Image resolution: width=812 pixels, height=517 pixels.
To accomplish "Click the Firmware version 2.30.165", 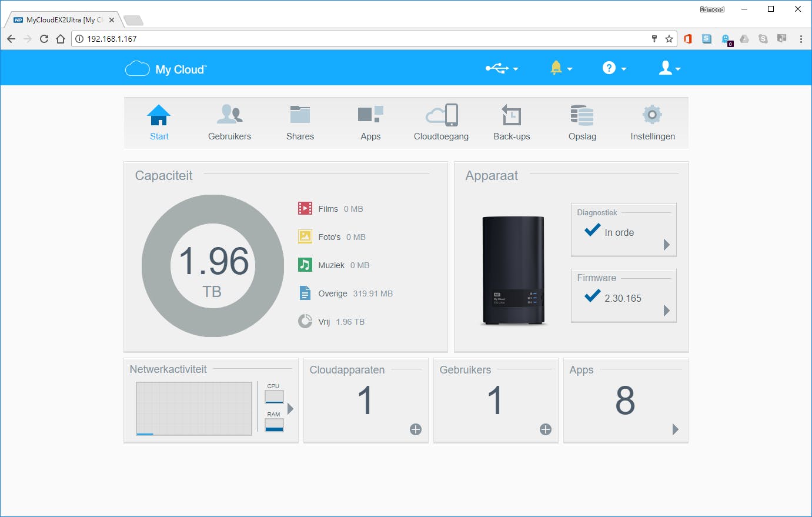I will point(623,299).
